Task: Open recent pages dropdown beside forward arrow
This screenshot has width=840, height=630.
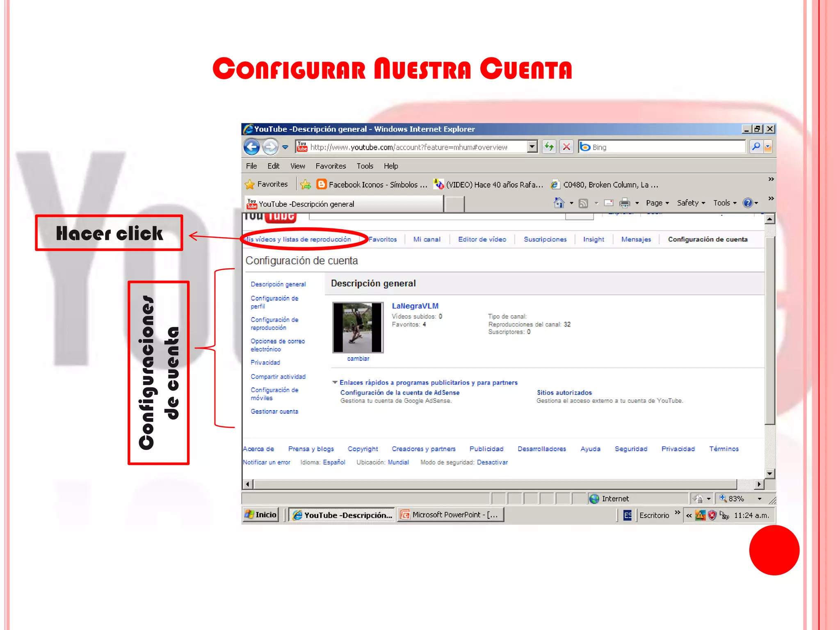Action: point(285,147)
